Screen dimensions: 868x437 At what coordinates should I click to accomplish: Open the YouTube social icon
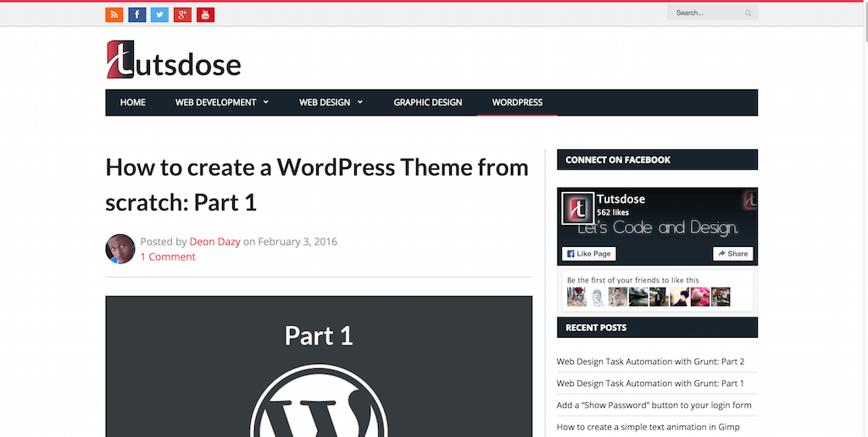click(x=205, y=15)
